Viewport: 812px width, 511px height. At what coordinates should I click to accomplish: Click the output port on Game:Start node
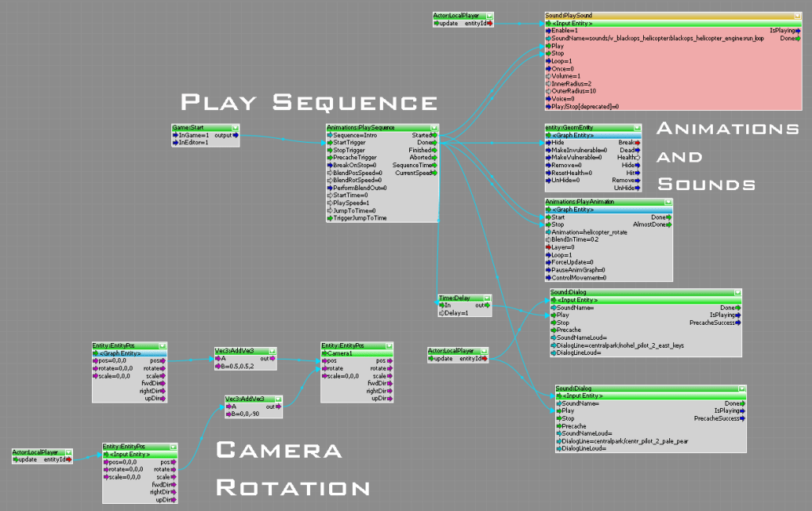(235, 135)
